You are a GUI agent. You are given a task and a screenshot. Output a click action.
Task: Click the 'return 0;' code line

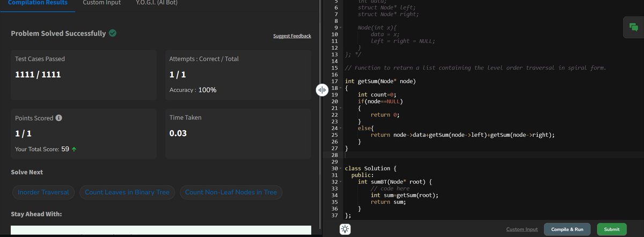click(x=385, y=115)
